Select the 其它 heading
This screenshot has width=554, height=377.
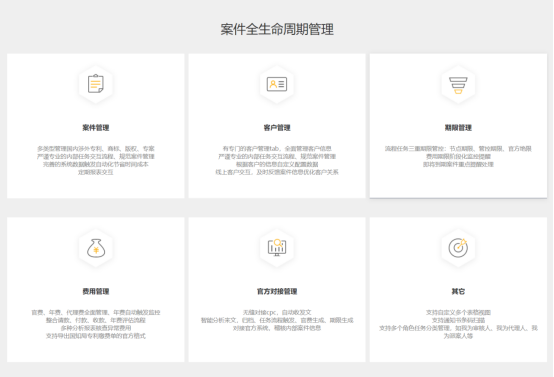[458, 291]
